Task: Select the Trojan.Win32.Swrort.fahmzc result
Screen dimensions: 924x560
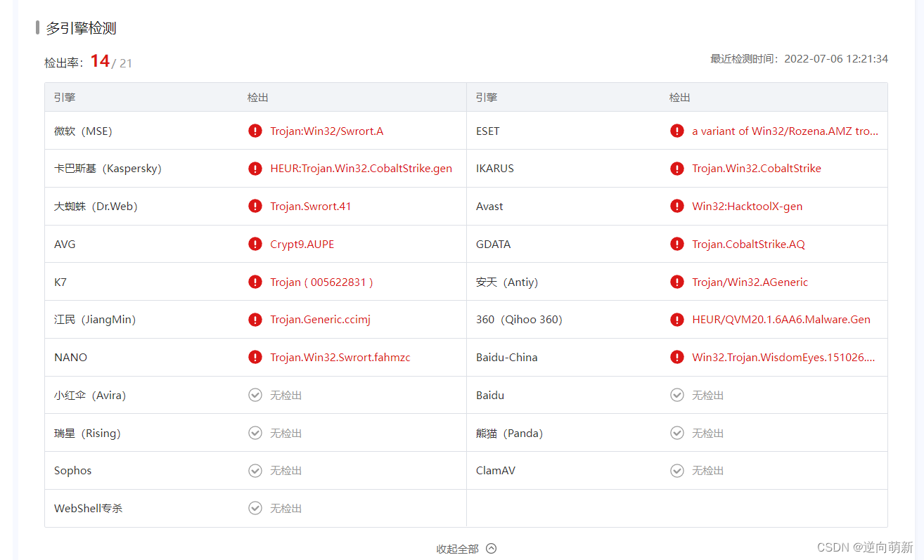Action: pos(340,358)
